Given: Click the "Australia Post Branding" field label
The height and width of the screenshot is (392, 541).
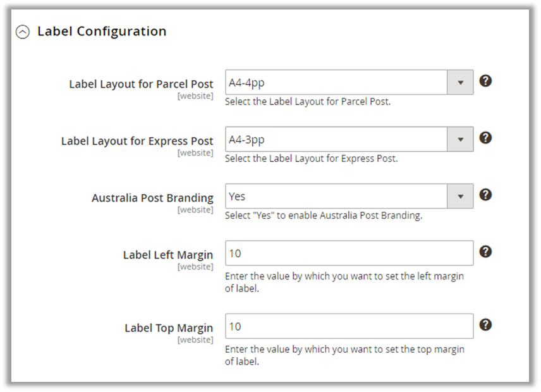Looking at the screenshot, I should click(152, 198).
